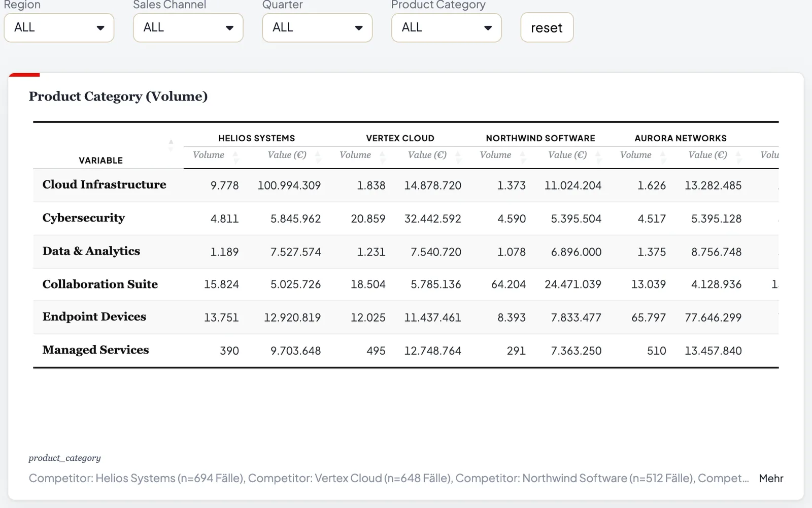Viewport: 812px width, 508px height.
Task: Click the reset button
Action: pyautogui.click(x=547, y=27)
